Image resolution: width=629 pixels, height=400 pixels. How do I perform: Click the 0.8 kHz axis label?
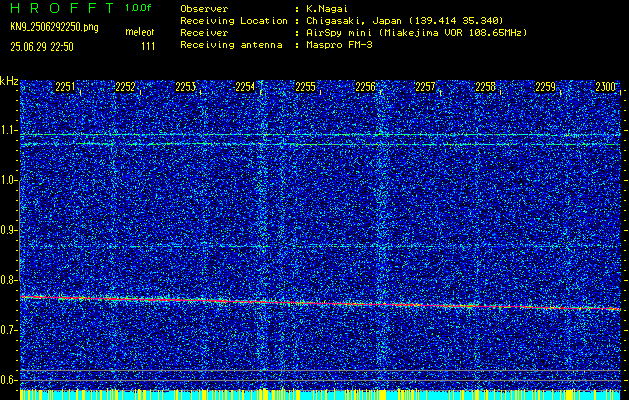pyautogui.click(x=8, y=280)
